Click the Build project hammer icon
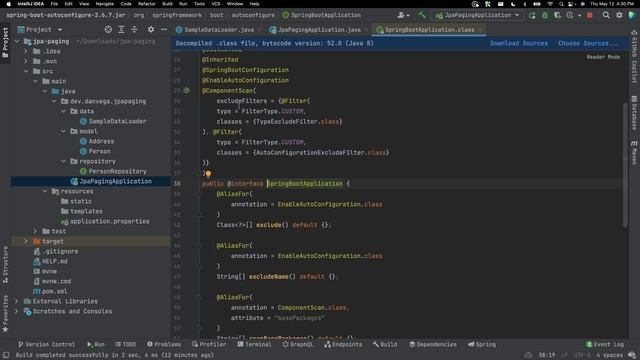This screenshot has height=360, width=640. 422,15
